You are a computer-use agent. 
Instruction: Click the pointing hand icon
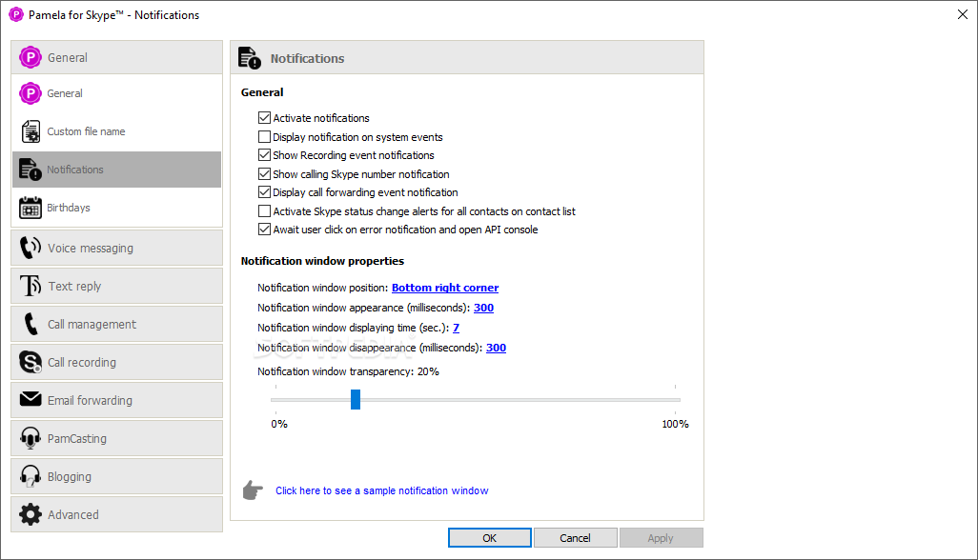tap(253, 490)
